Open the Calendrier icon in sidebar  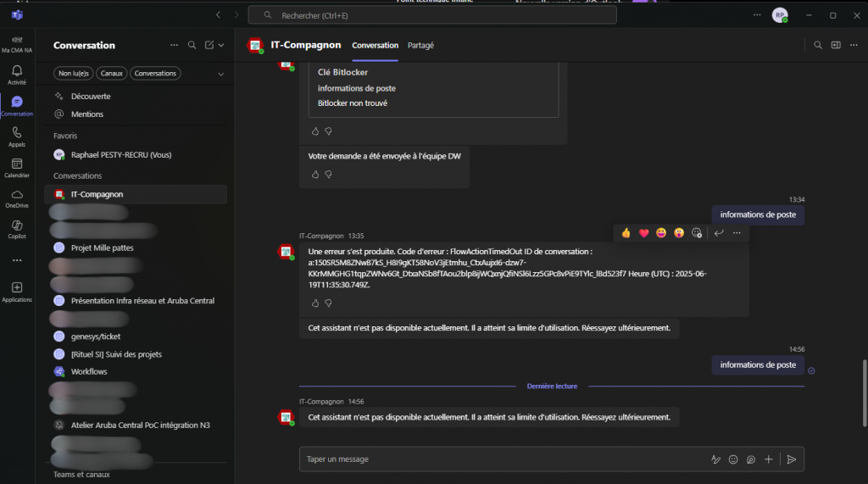coord(17,167)
